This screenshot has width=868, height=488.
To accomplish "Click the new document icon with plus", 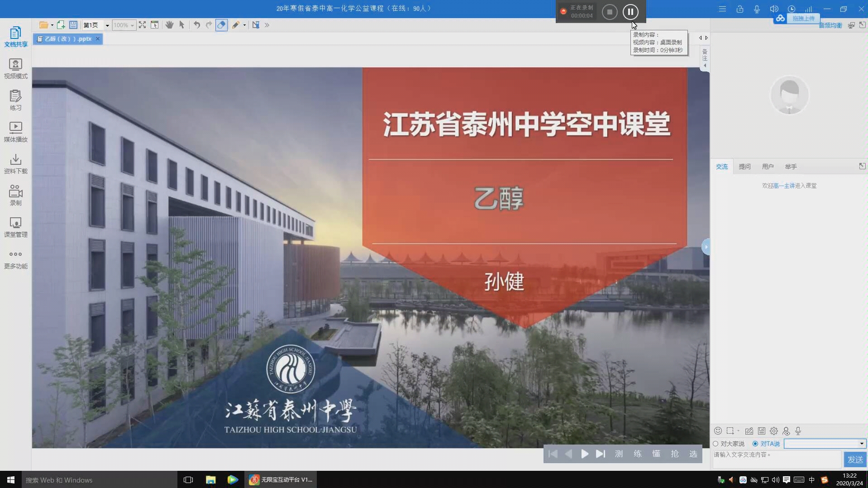I will pyautogui.click(x=61, y=25).
